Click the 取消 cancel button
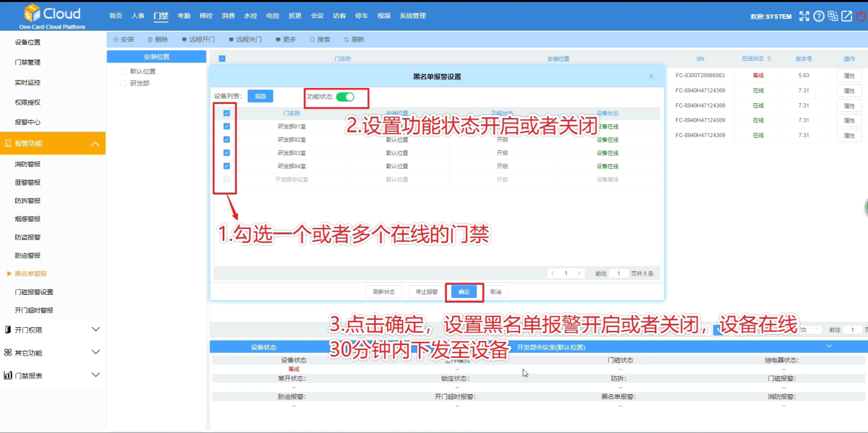The image size is (868, 433). (x=496, y=292)
